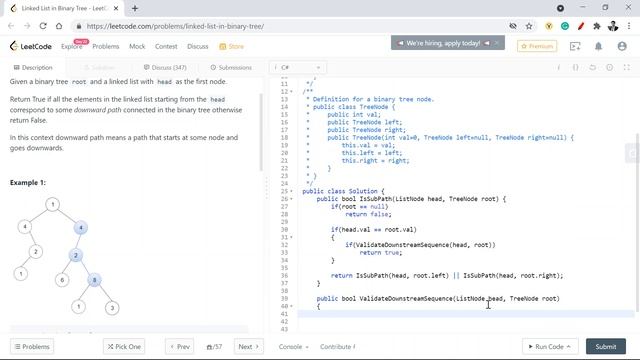
Task: Open the Store navbar item
Action: tap(231, 46)
